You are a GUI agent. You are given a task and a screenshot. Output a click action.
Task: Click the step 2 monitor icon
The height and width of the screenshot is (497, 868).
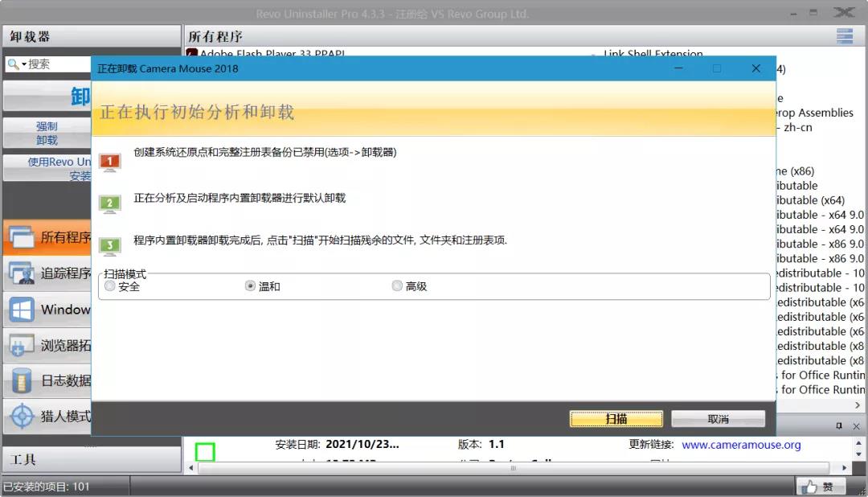point(109,204)
